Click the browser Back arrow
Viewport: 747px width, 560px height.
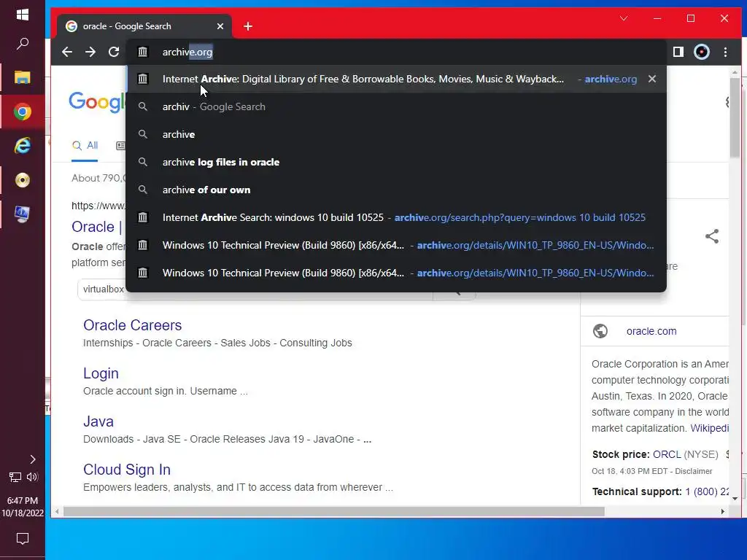pyautogui.click(x=67, y=52)
